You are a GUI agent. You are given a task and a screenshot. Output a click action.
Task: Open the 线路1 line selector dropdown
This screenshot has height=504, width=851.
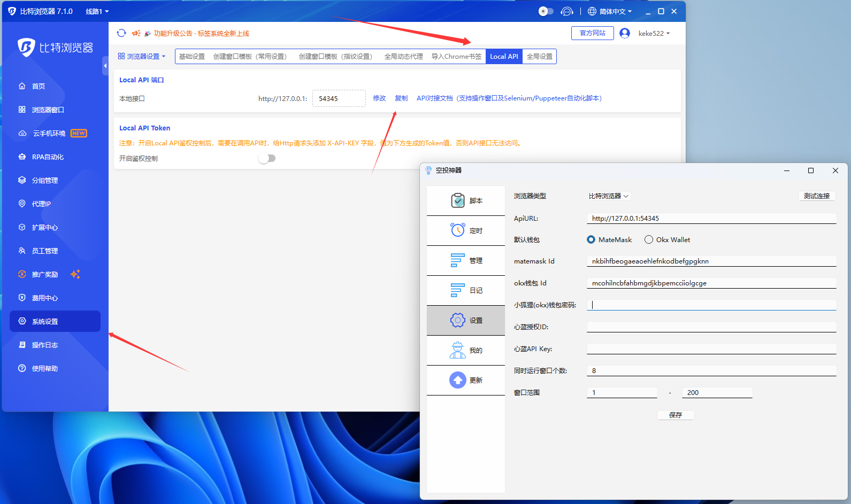97,11
